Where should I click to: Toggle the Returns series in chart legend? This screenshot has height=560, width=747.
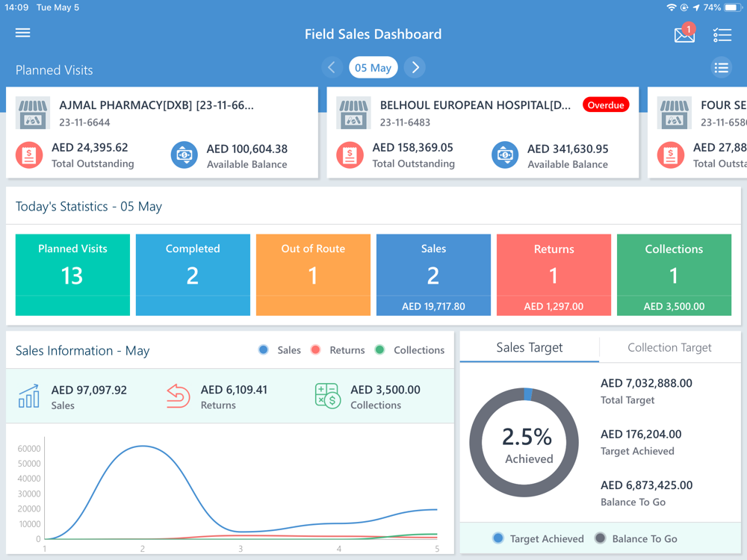[x=338, y=350]
